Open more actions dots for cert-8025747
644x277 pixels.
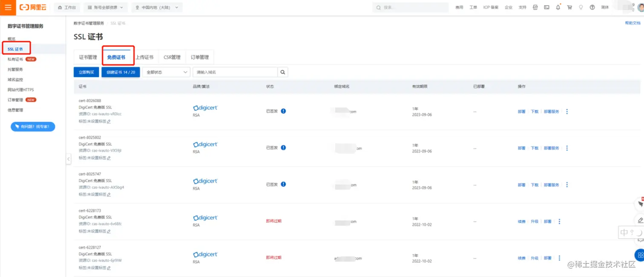pos(567,185)
